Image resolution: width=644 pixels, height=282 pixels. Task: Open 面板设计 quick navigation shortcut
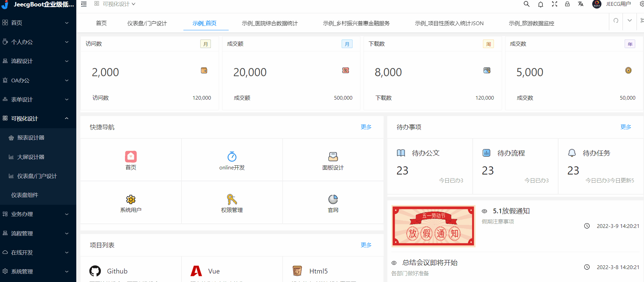click(333, 160)
